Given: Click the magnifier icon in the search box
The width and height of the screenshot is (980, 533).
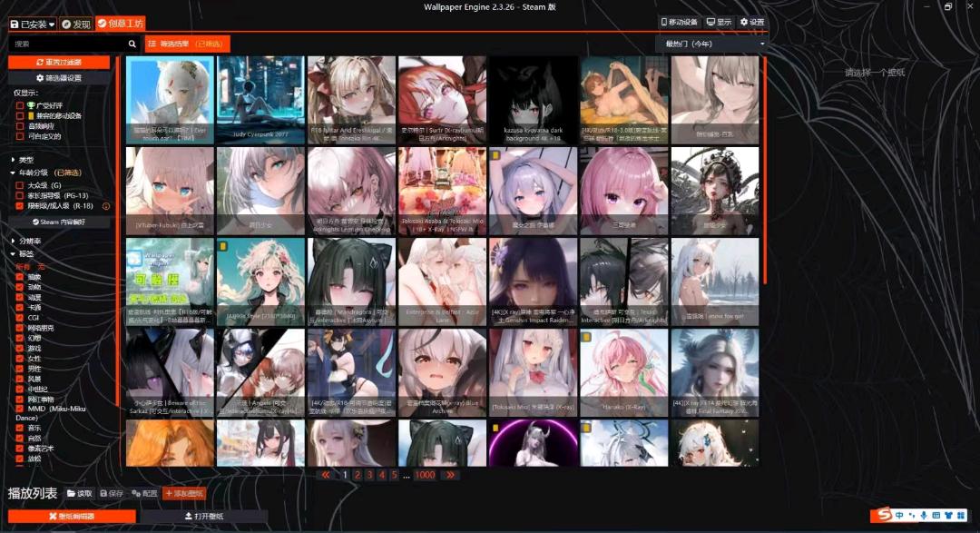Looking at the screenshot, I should point(132,44).
